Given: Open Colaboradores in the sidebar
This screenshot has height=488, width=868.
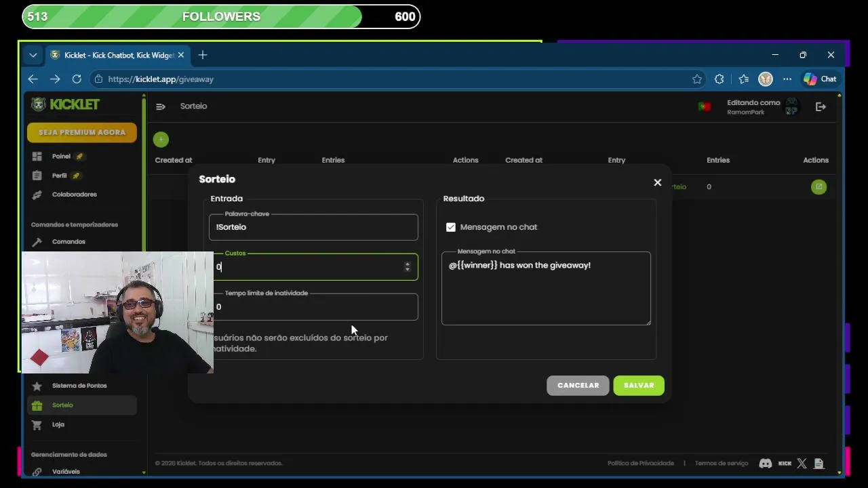Looking at the screenshot, I should (74, 195).
